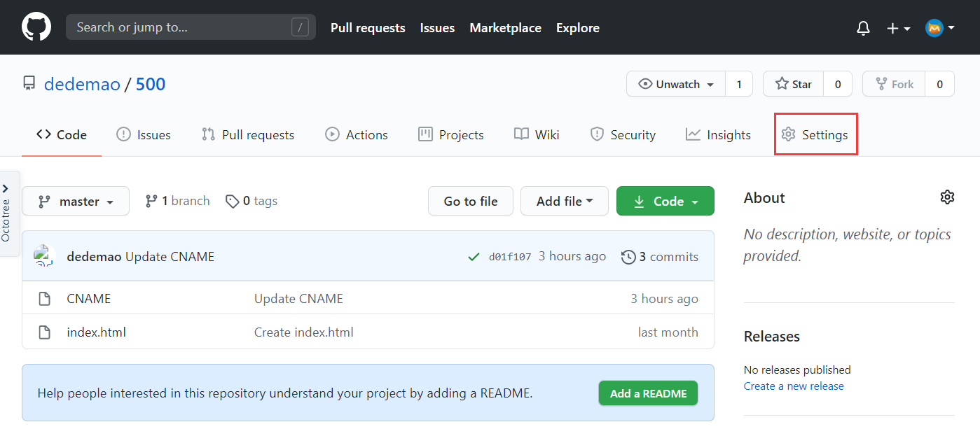Image resolution: width=980 pixels, height=429 pixels.
Task: Switch to the Security tab
Action: 623,135
